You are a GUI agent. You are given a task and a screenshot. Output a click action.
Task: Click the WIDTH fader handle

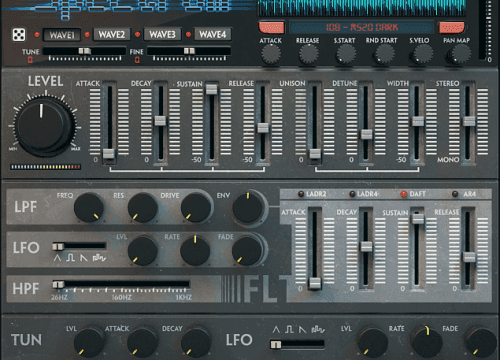418,121
